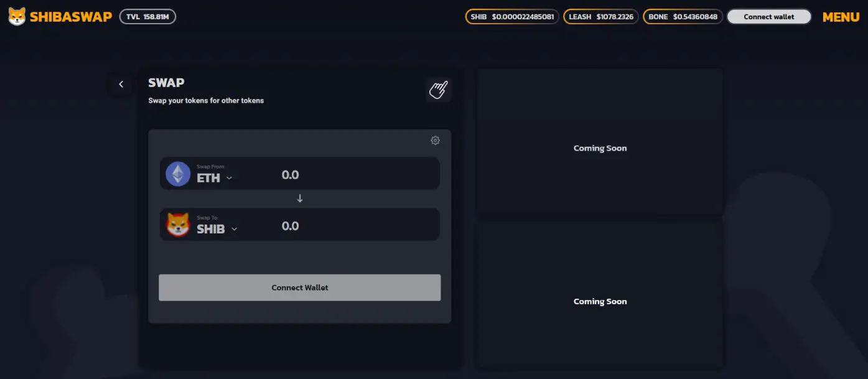Click the lower Coming Soon panel
The height and width of the screenshot is (379, 868).
tap(600, 295)
